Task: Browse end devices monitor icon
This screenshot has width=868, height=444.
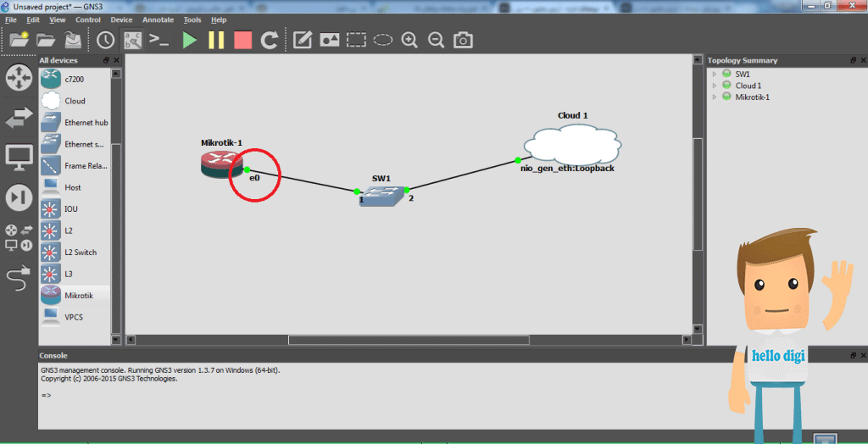Action: coord(19,158)
